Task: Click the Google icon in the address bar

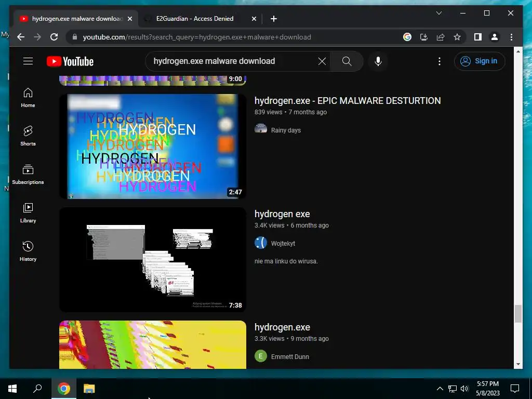Action: (x=407, y=37)
